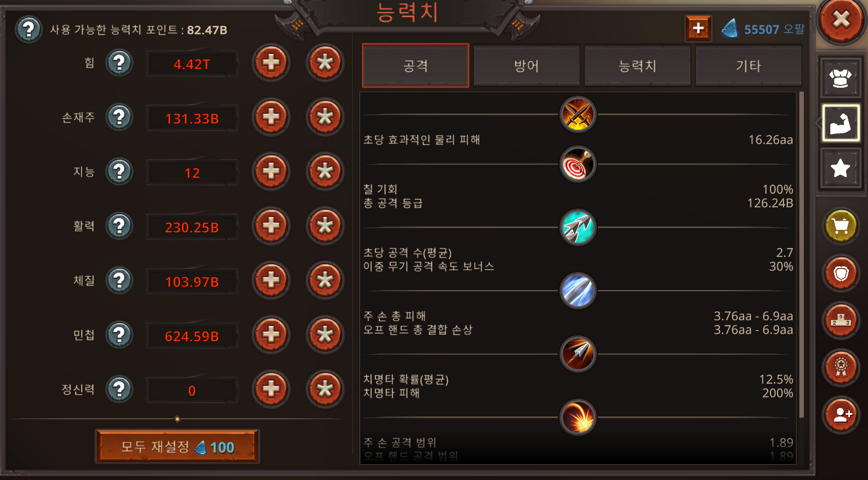Open the shield guild icon

[840, 273]
